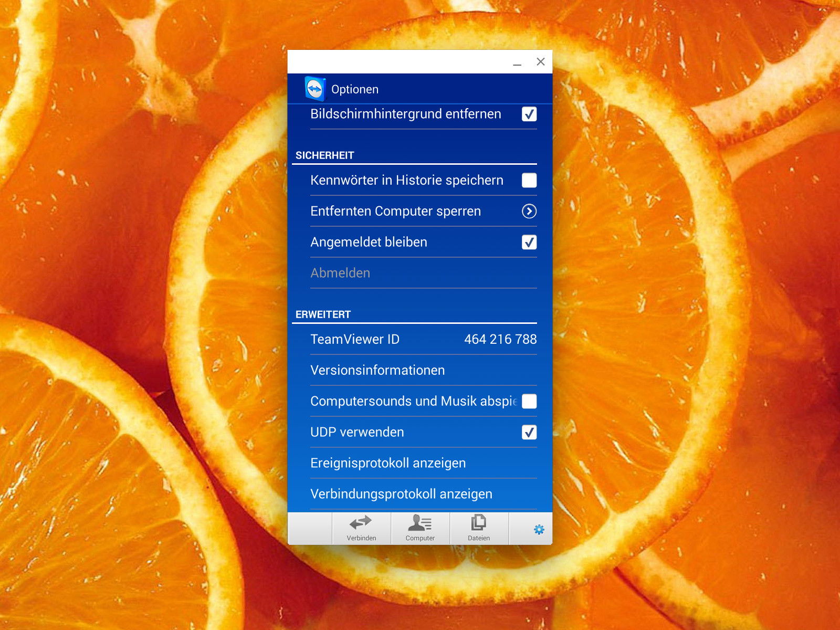
Task: Click the Optionen header title
Action: (355, 89)
